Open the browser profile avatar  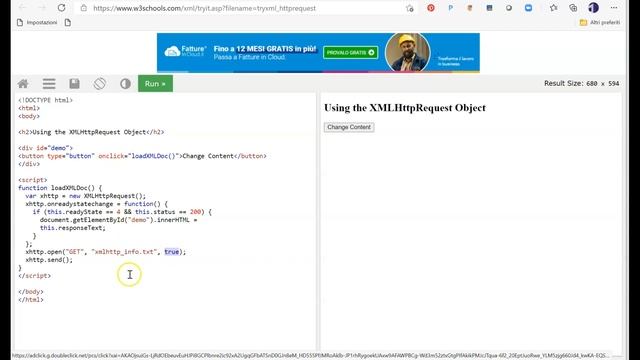point(593,7)
